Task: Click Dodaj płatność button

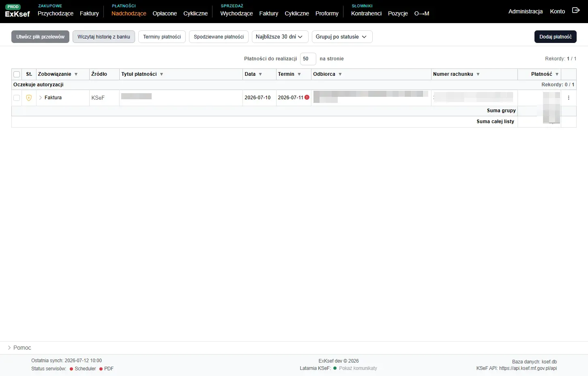Action: pos(556,36)
